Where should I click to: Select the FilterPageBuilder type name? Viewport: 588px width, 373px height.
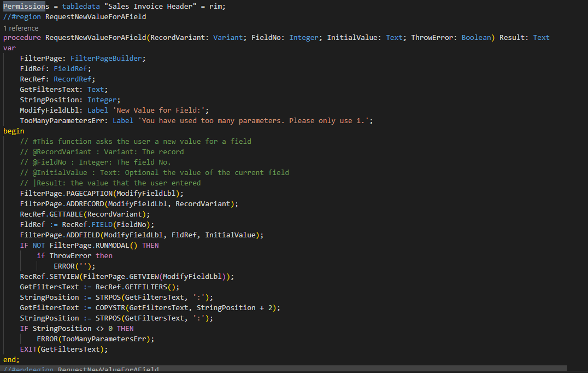(x=107, y=58)
